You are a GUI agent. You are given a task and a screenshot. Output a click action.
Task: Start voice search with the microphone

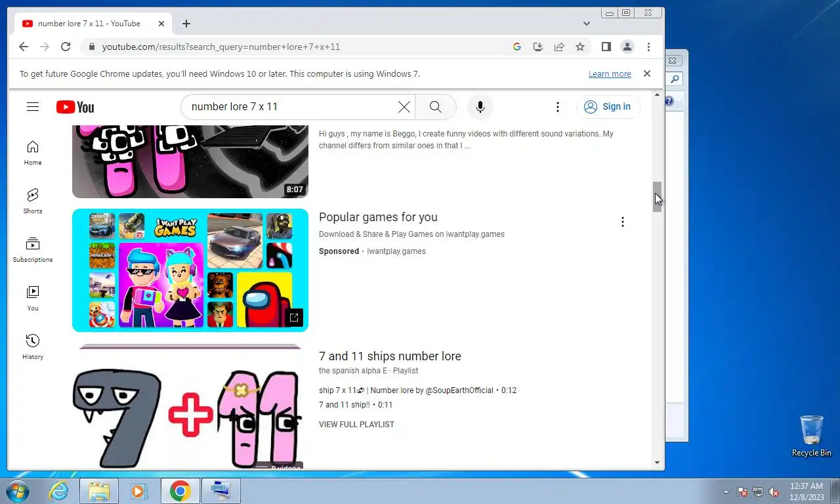pyautogui.click(x=480, y=107)
